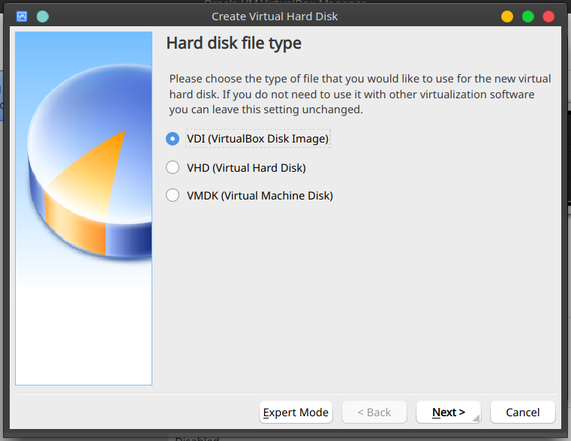Image resolution: width=571 pixels, height=441 pixels.
Task: Click the VHD (Virtual Hard Disk) label
Action: click(246, 168)
